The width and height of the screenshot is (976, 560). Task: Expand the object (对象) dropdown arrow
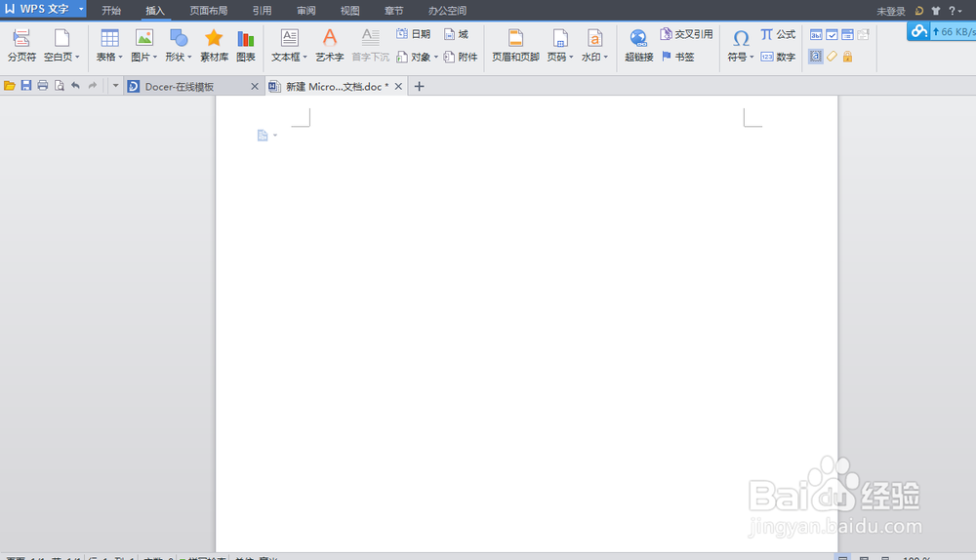tap(435, 58)
